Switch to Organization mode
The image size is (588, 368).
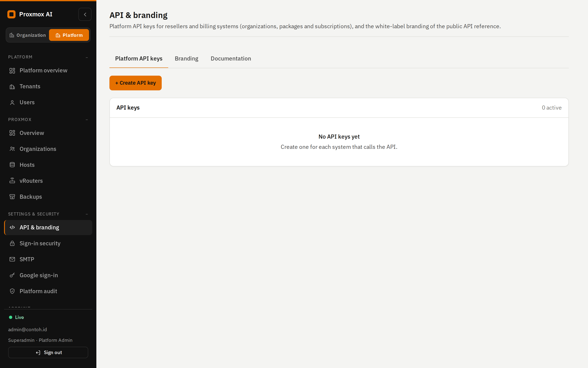(x=28, y=35)
